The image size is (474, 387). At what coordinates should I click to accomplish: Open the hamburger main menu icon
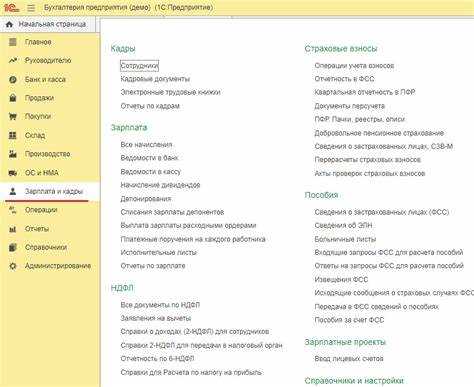[x=31, y=7]
